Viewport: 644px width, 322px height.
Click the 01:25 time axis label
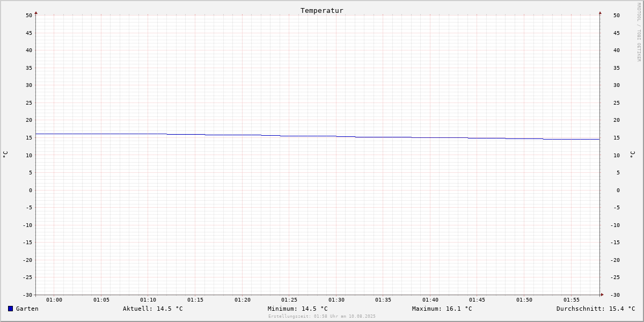coord(289,300)
